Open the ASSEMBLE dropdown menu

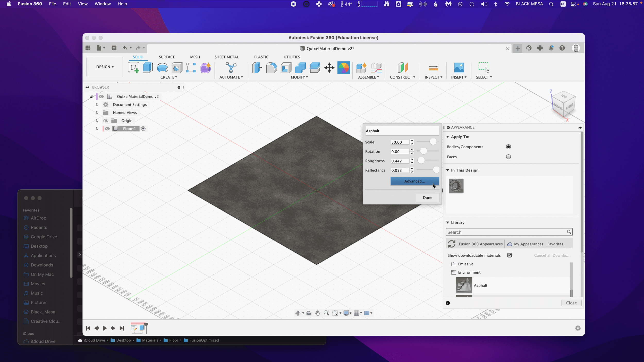coord(368,77)
